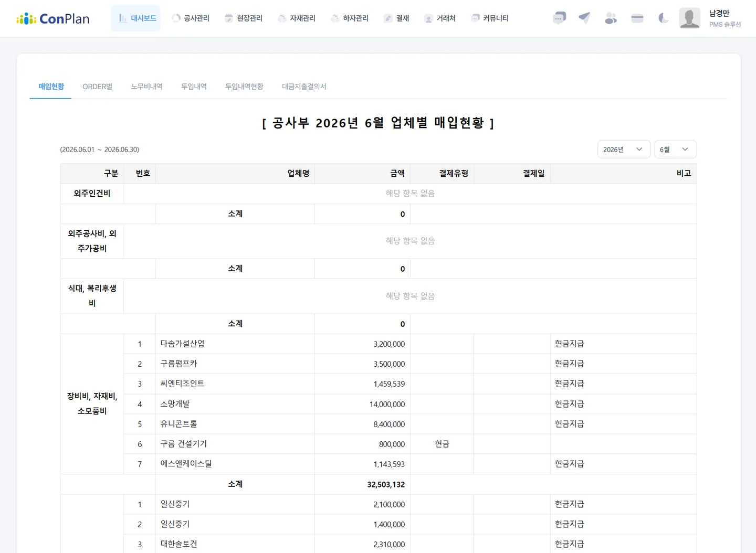756x553 pixels.
Task: Open the 공사관리 menu
Action: coord(191,18)
